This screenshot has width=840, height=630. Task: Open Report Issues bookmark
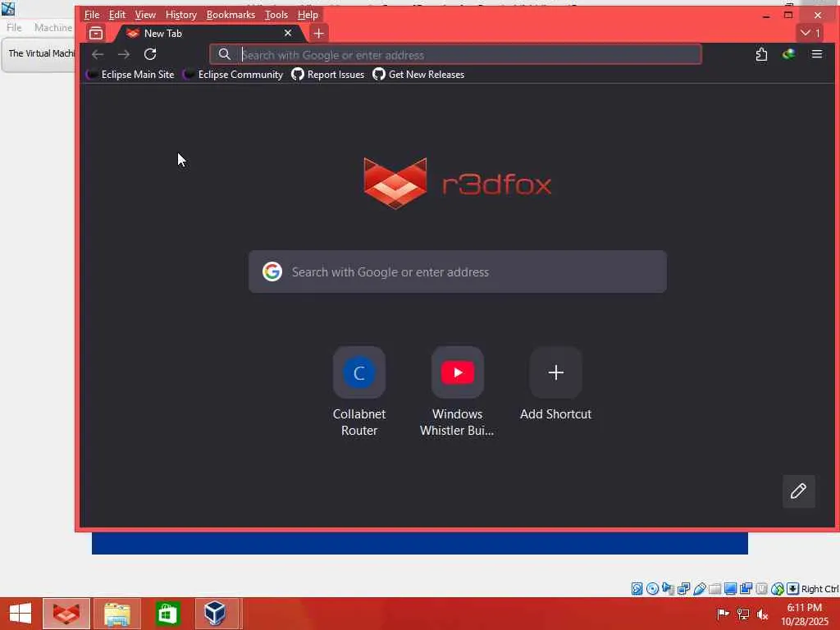(328, 75)
